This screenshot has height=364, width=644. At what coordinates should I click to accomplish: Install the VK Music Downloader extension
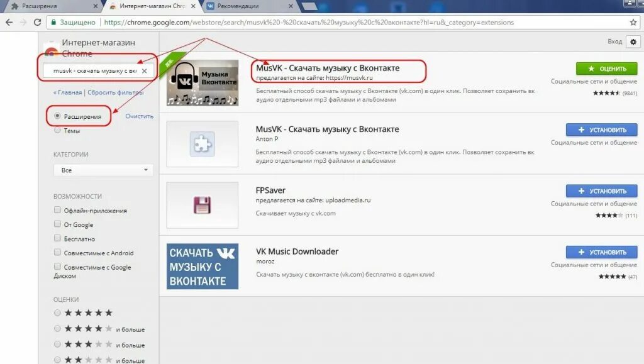602,252
